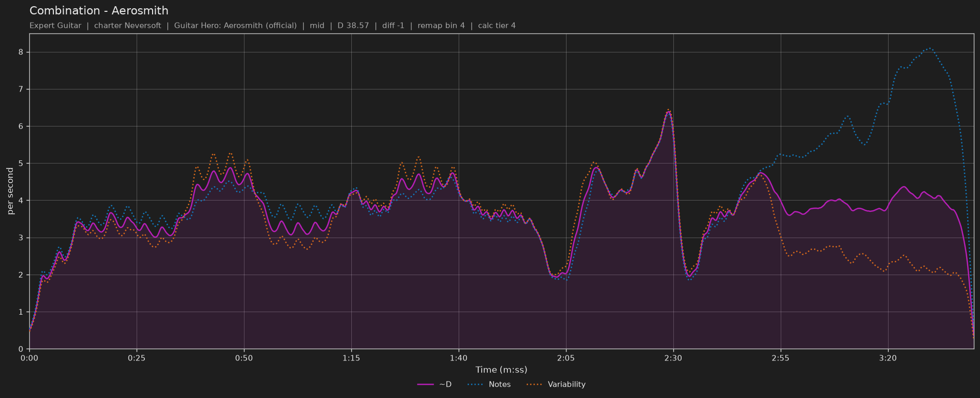The width and height of the screenshot is (980, 398).
Task: Click the 'D 38.57' value
Action: [353, 26]
